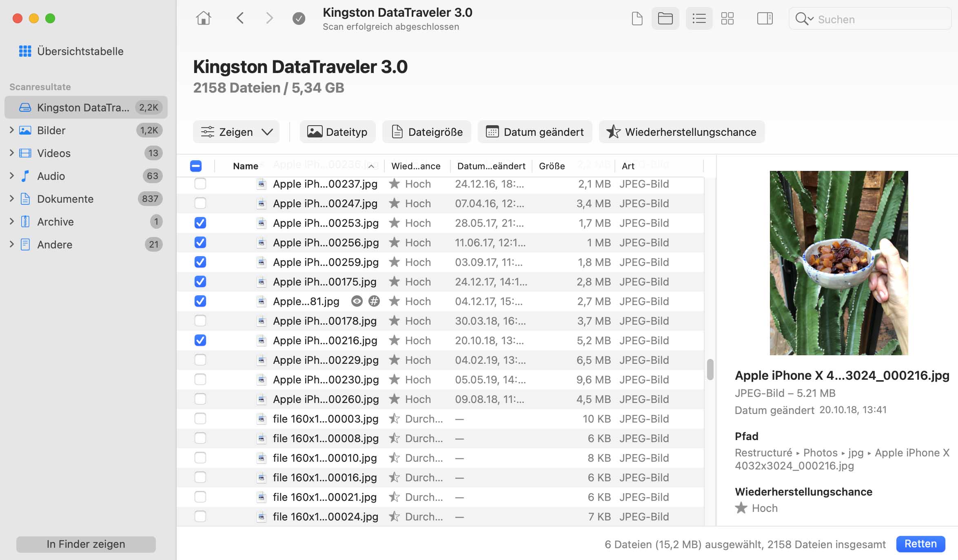Click the Retten button
This screenshot has width=958, height=560.
[x=920, y=544]
